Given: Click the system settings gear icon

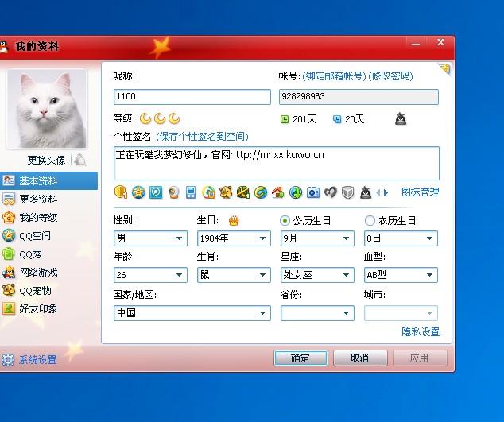Looking at the screenshot, I should click(x=8, y=359).
